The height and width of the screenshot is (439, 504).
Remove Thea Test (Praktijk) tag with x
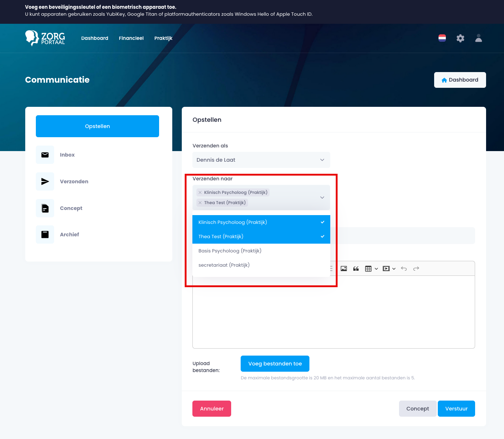point(200,203)
